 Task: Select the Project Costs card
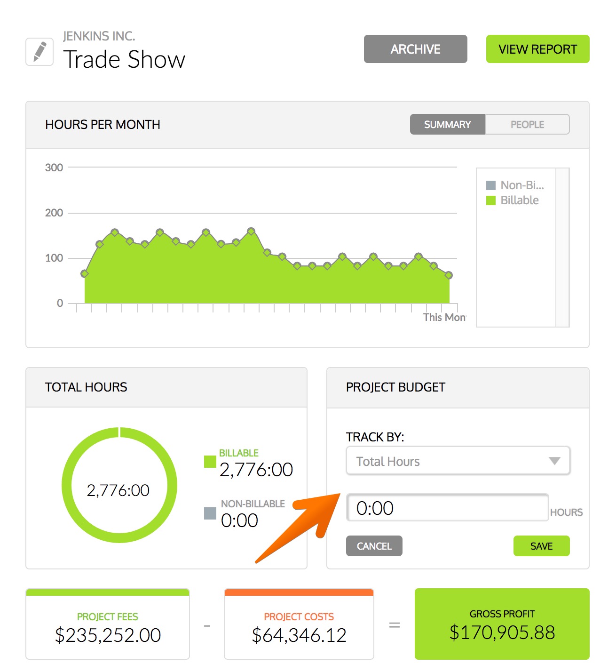coord(299,624)
